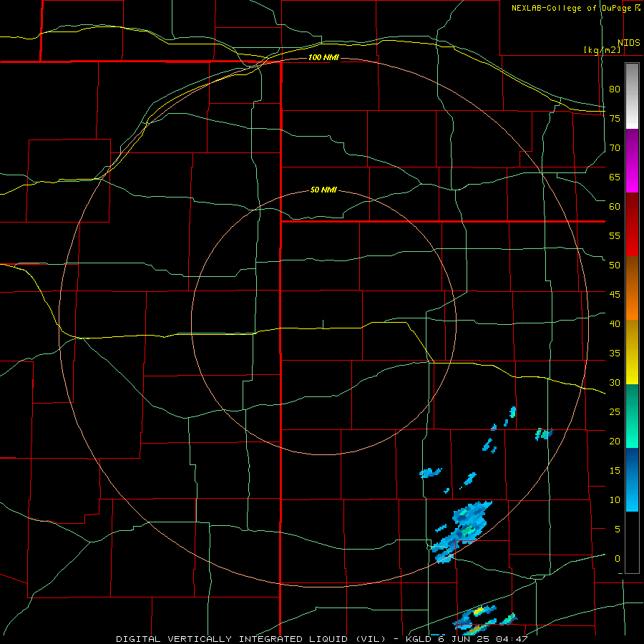644x644 pixels.
Task: Click the red segment of the color scale
Action: [632, 225]
